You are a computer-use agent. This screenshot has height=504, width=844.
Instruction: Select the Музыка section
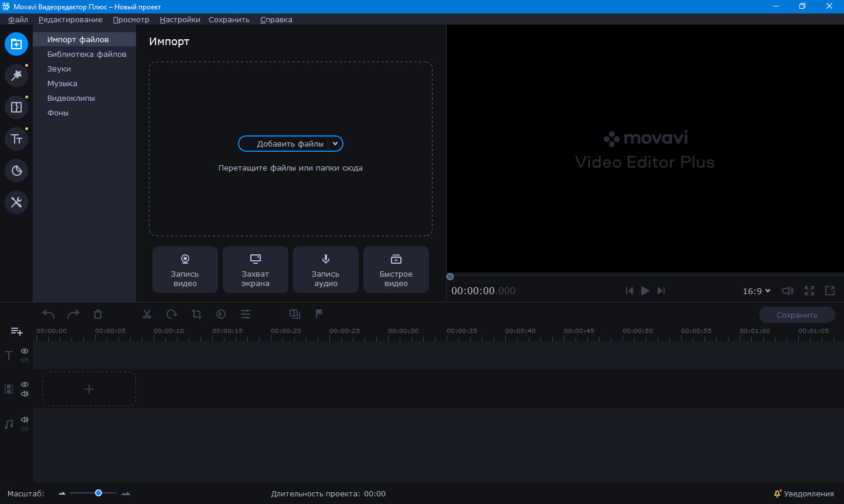(x=84, y=83)
